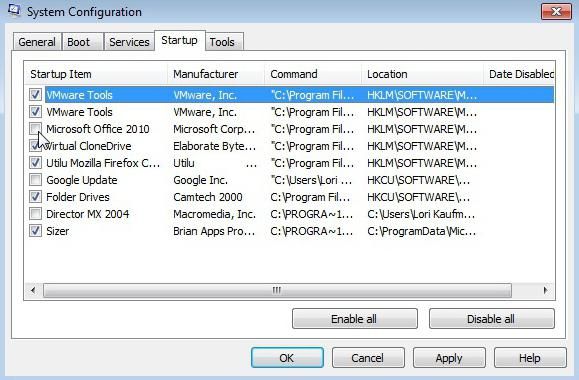Click the Disable all button
The width and height of the screenshot is (579, 380).
coord(491,319)
